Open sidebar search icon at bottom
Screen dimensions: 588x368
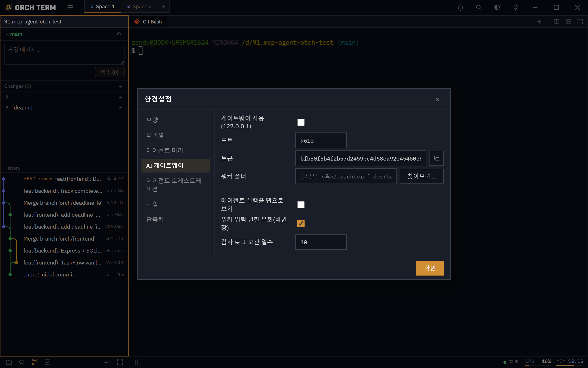(x=22, y=362)
